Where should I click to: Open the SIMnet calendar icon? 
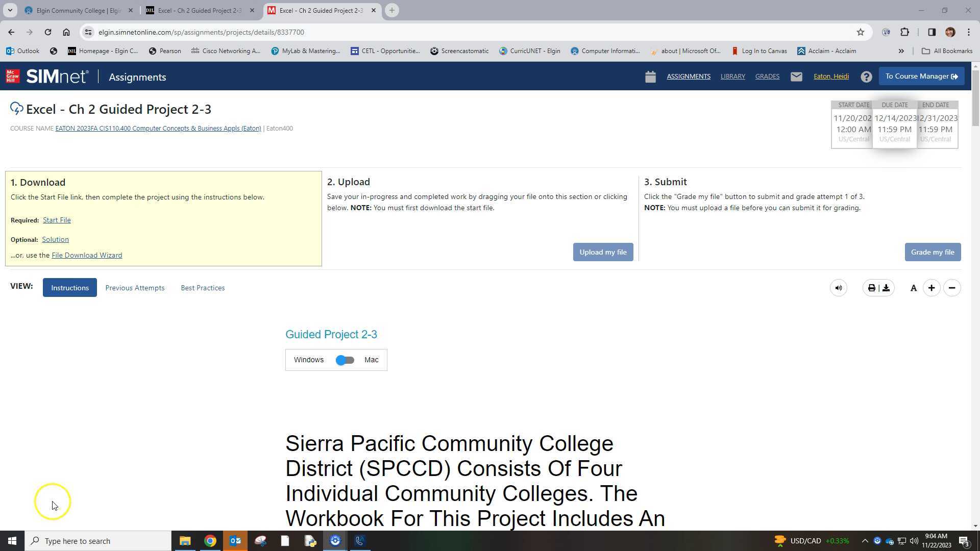coord(650,77)
